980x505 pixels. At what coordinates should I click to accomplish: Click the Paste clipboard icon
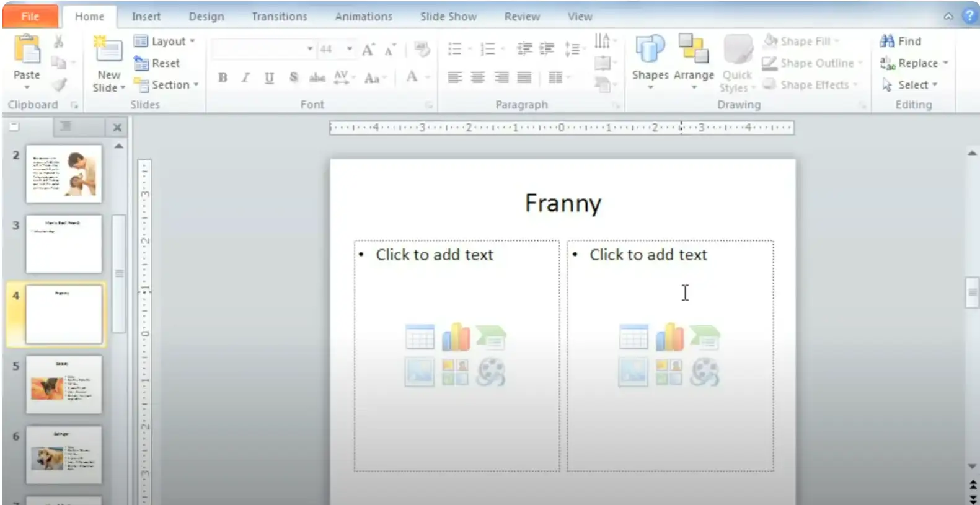(x=27, y=50)
